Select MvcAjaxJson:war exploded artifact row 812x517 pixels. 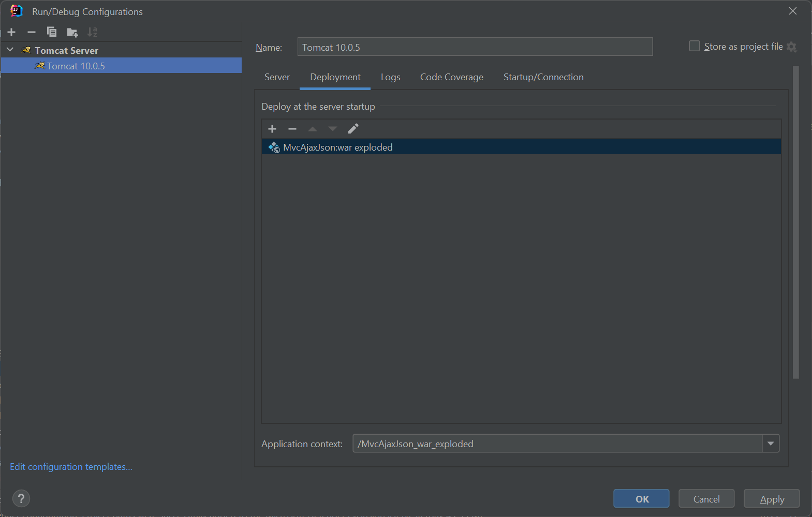521,147
